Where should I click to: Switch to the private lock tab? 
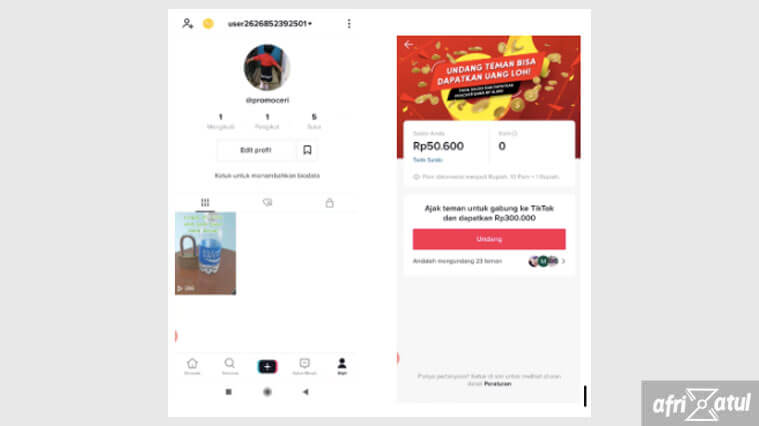(330, 202)
